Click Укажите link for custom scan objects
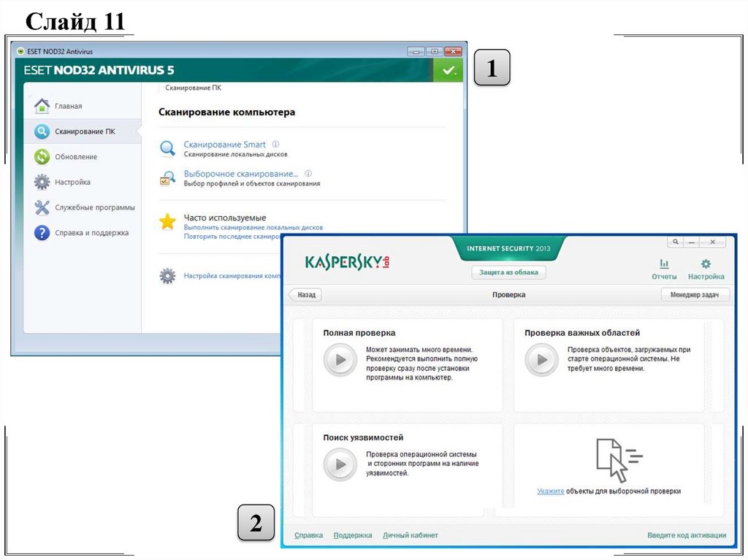Screen dimensions: 748x560 [x=550, y=491]
